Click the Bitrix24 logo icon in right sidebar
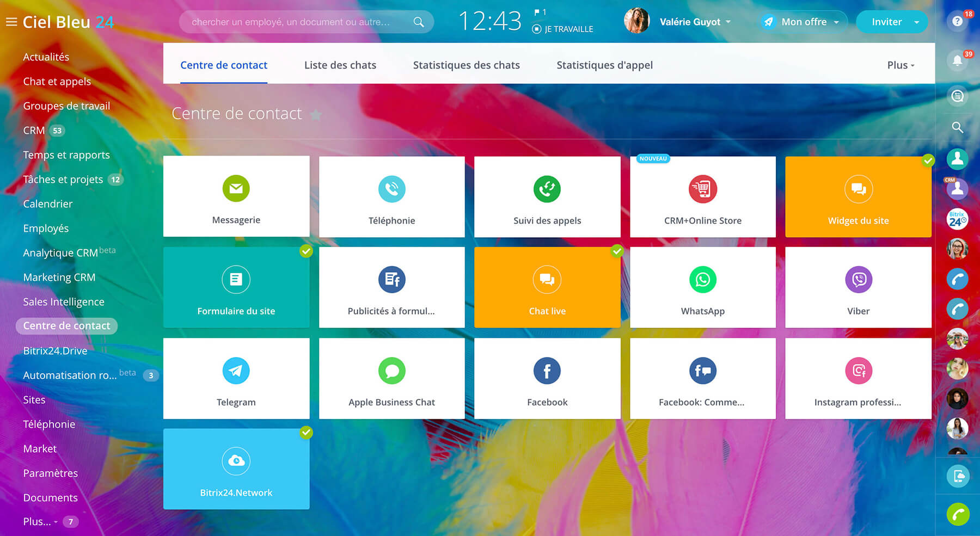 click(x=958, y=219)
